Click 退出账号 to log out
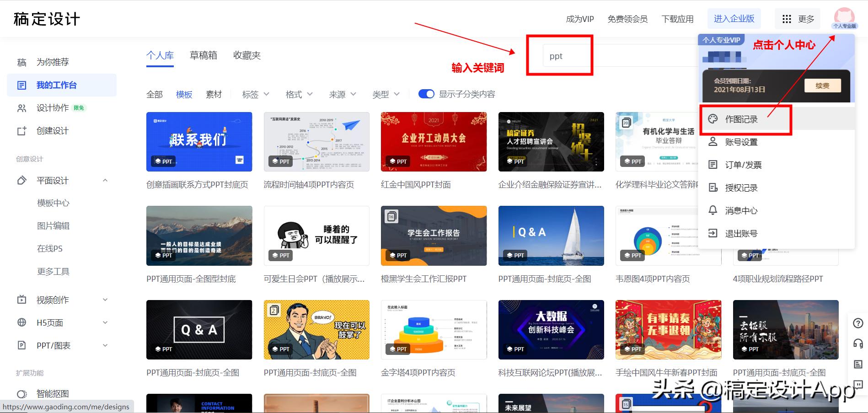Viewport: 868px width, 413px height. pyautogui.click(x=742, y=233)
